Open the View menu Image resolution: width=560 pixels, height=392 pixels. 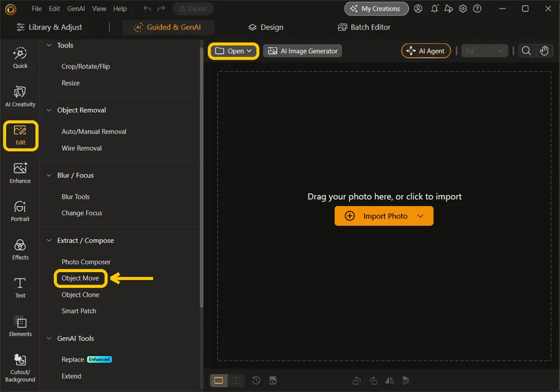(x=99, y=8)
